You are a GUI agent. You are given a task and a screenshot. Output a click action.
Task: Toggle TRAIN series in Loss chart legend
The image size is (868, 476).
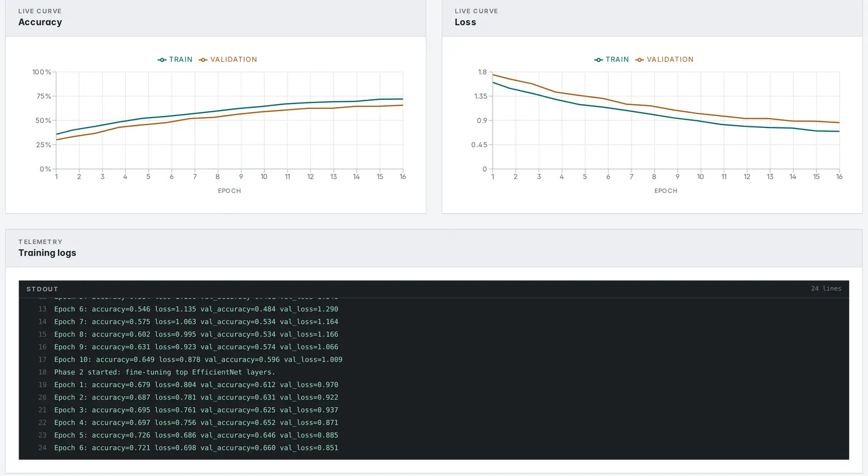[x=611, y=60]
